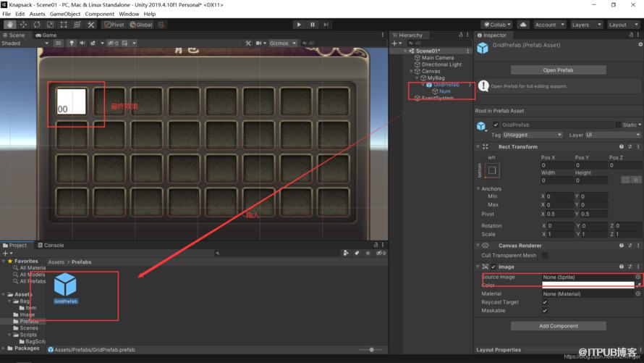
Task: Adjust the project icon size slider
Action: [x=371, y=350]
